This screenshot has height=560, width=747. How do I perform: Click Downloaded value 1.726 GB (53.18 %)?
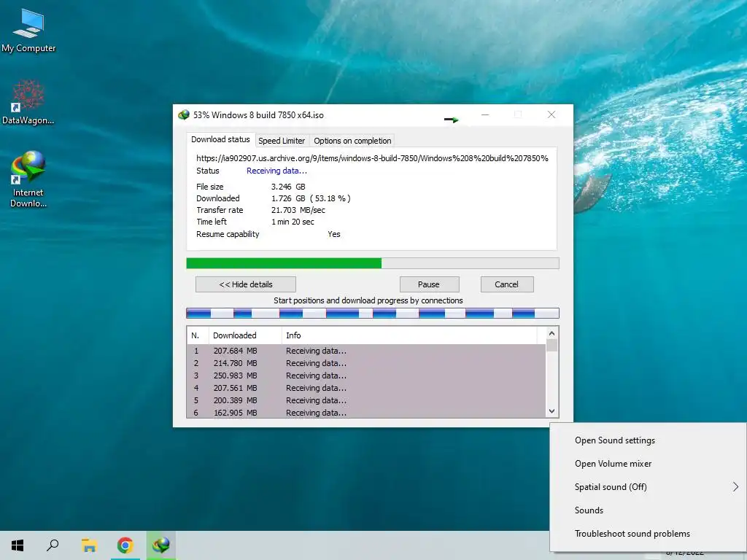pos(311,198)
